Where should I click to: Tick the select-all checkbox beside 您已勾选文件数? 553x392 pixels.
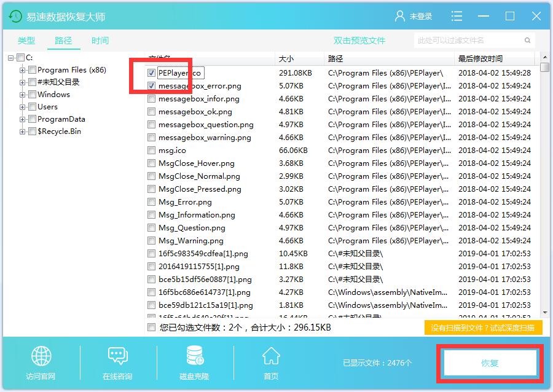pos(151,327)
